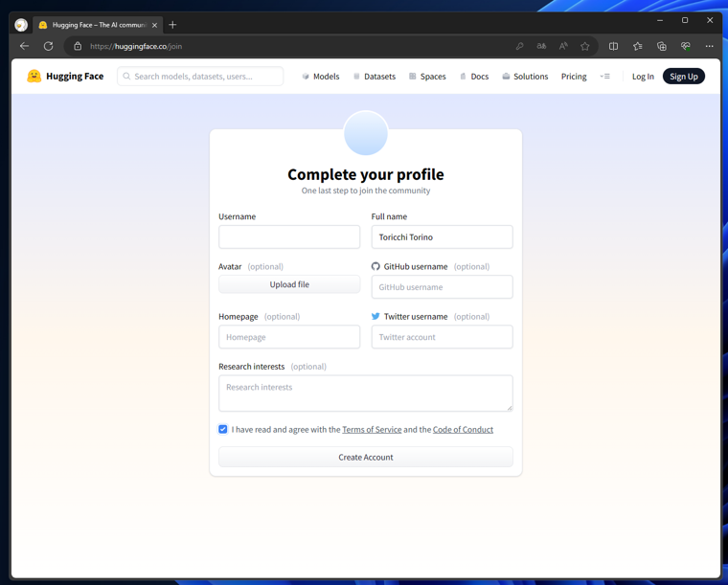
Task: Open the favorites list icon
Action: pyautogui.click(x=637, y=46)
